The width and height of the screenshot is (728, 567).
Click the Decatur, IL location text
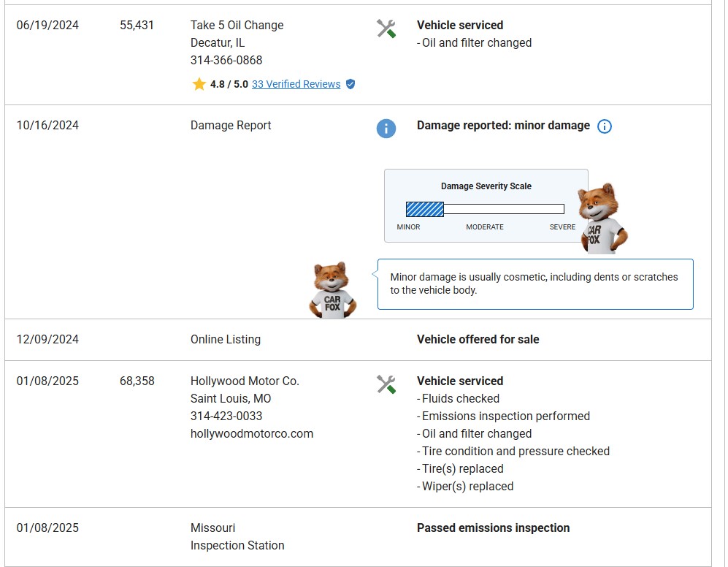tap(218, 43)
